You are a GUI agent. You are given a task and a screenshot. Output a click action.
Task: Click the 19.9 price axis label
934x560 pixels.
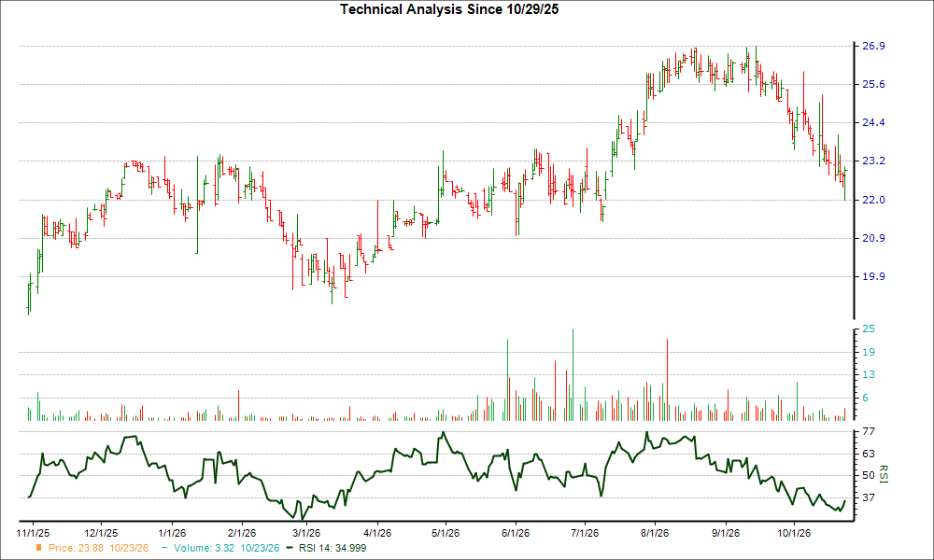pos(873,276)
